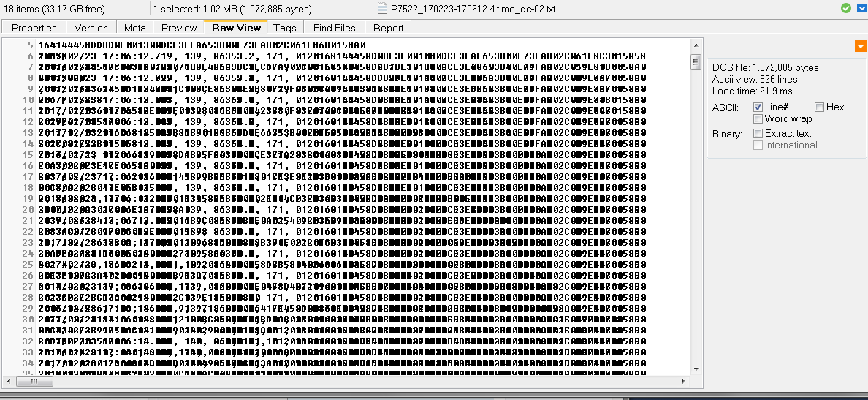868x400 pixels.
Task: Show the Report tab
Action: click(x=388, y=28)
